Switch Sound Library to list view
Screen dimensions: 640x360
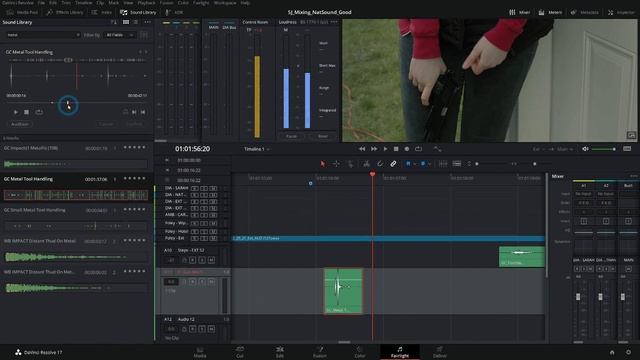click(x=136, y=22)
